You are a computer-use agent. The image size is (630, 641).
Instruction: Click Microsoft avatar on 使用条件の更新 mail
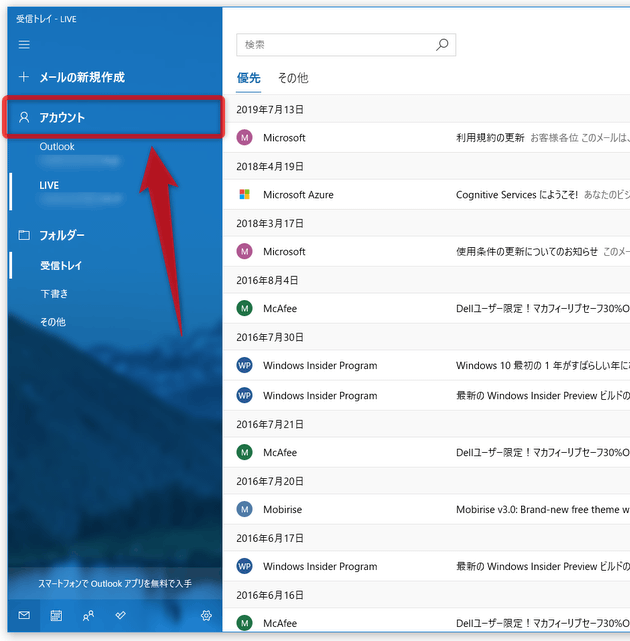click(x=244, y=251)
